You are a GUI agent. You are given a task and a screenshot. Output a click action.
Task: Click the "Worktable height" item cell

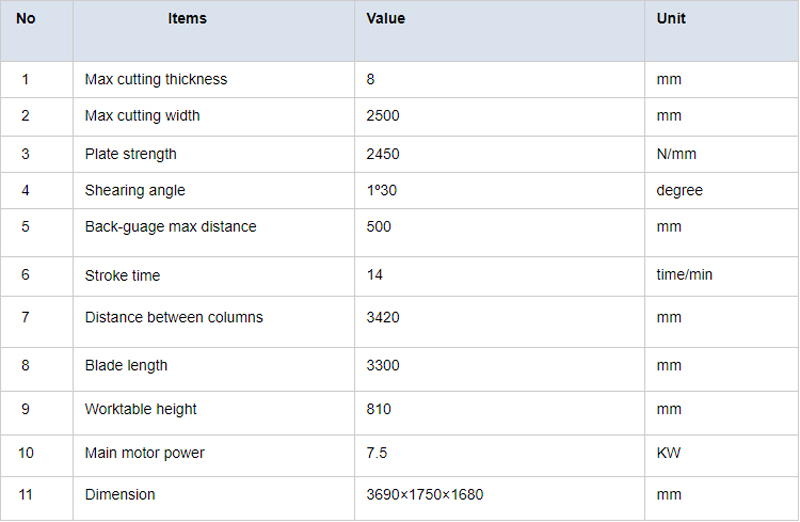pyautogui.click(x=141, y=409)
